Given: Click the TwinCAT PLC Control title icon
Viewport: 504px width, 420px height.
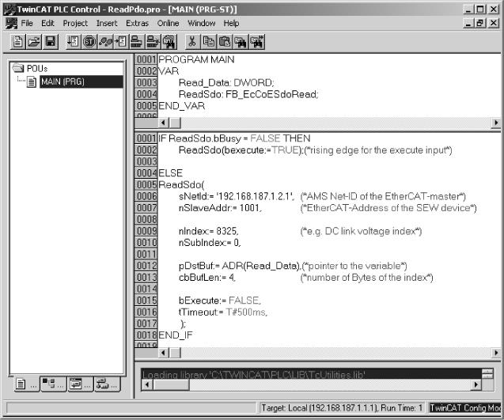Looking at the screenshot, I should point(9,9).
